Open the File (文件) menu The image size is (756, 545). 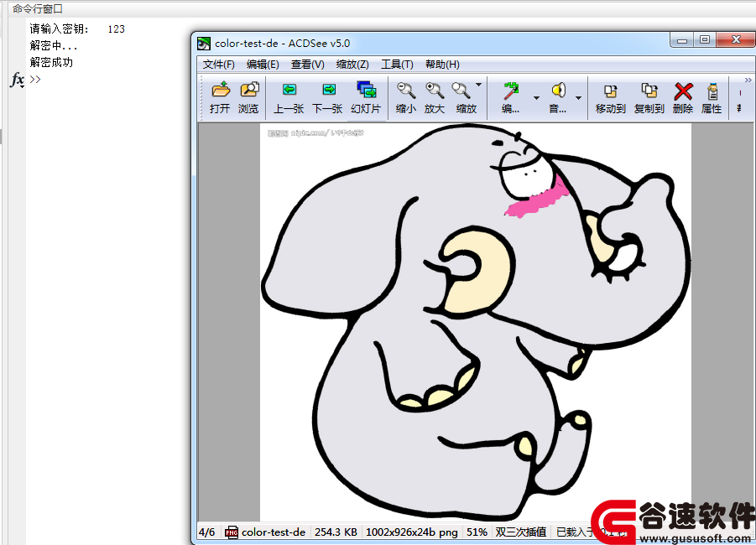click(218, 65)
